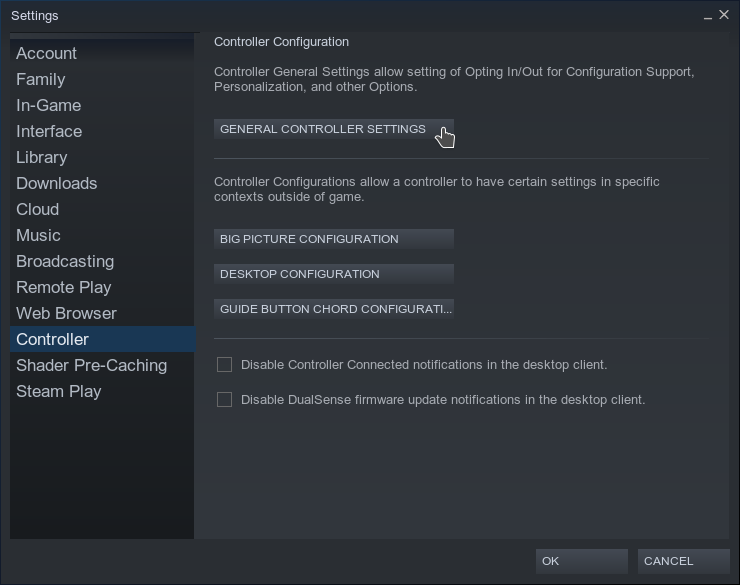Open Shader Pre-Caching settings
This screenshot has width=740, height=585.
tap(102, 365)
